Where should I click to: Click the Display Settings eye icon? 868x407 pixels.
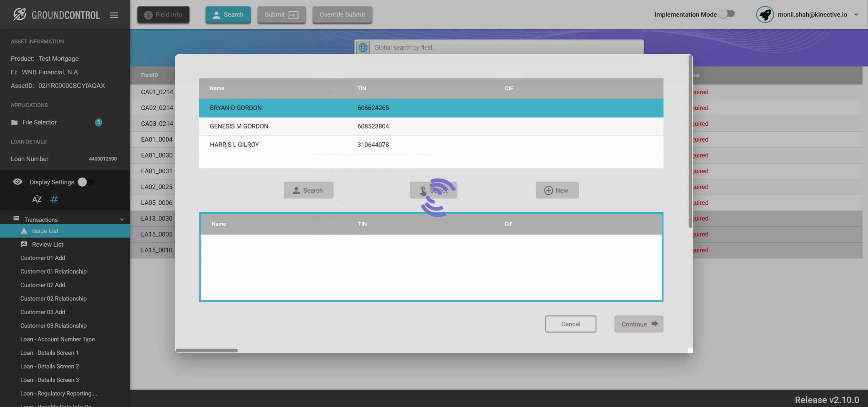click(17, 182)
